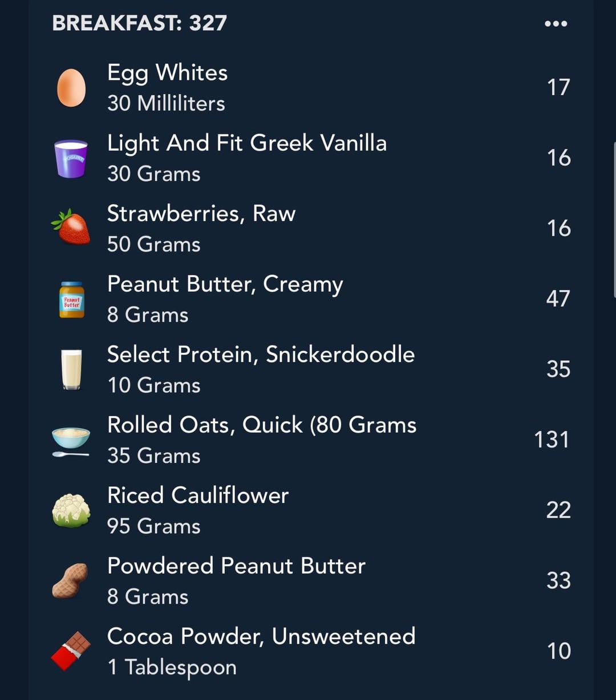Tap the chocolate bar icon
The height and width of the screenshot is (700, 616).
coord(71,651)
